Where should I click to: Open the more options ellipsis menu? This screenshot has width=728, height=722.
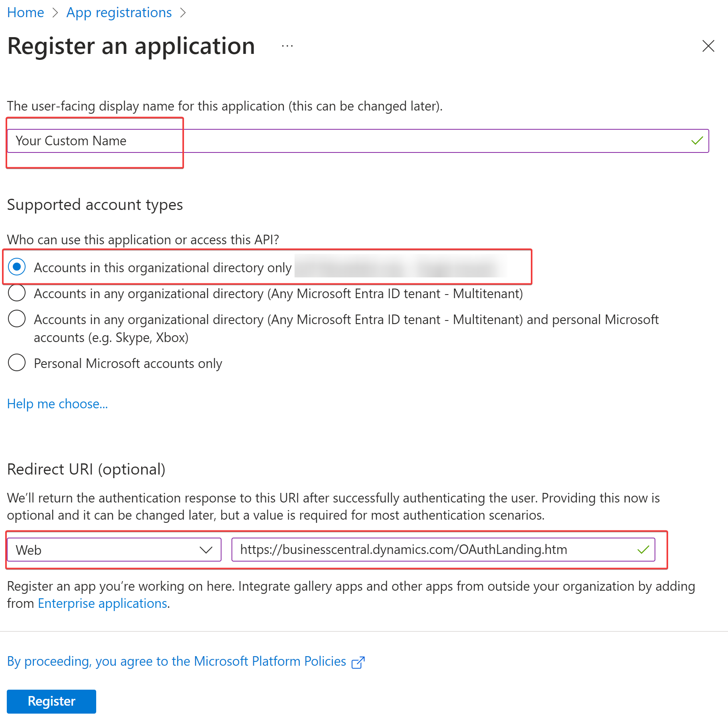pyautogui.click(x=287, y=46)
